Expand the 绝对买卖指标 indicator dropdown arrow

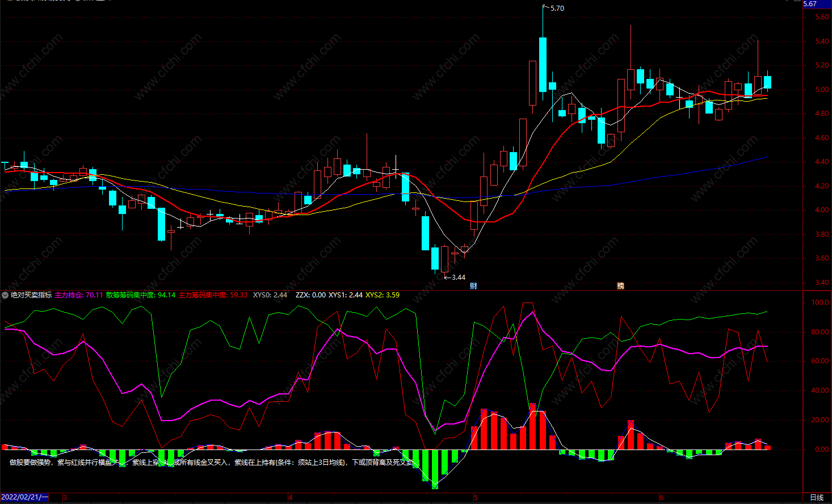[x=5, y=295]
